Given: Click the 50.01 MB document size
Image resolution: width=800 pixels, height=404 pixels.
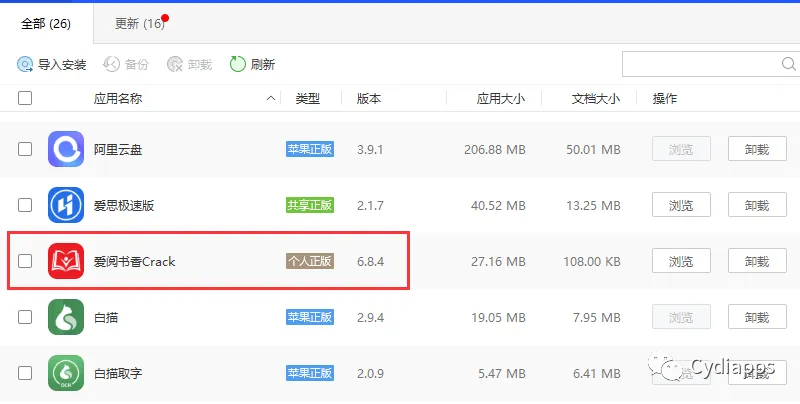Looking at the screenshot, I should point(593,149).
